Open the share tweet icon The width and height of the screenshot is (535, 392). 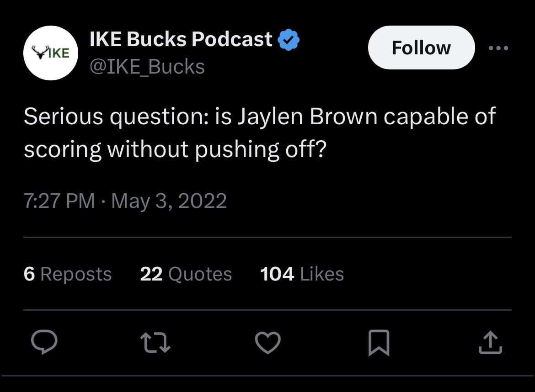click(490, 342)
